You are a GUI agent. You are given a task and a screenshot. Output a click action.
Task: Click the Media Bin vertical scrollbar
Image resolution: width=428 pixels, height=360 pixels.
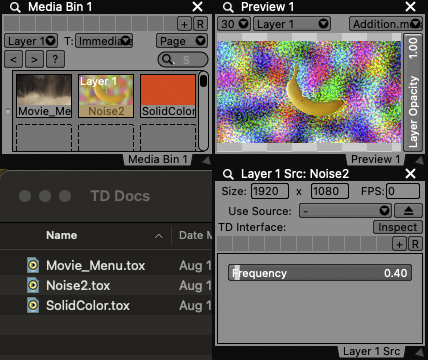(x=203, y=111)
